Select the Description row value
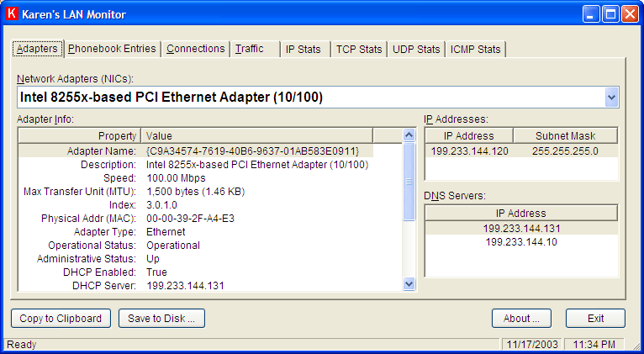This screenshot has width=644, height=354. (257, 165)
